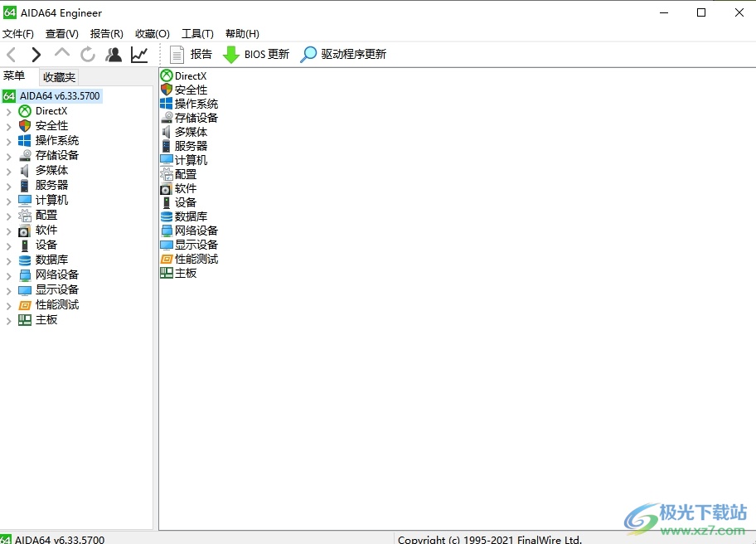
Task: Click 计算机 monitor icon in left tree
Action: click(x=25, y=200)
